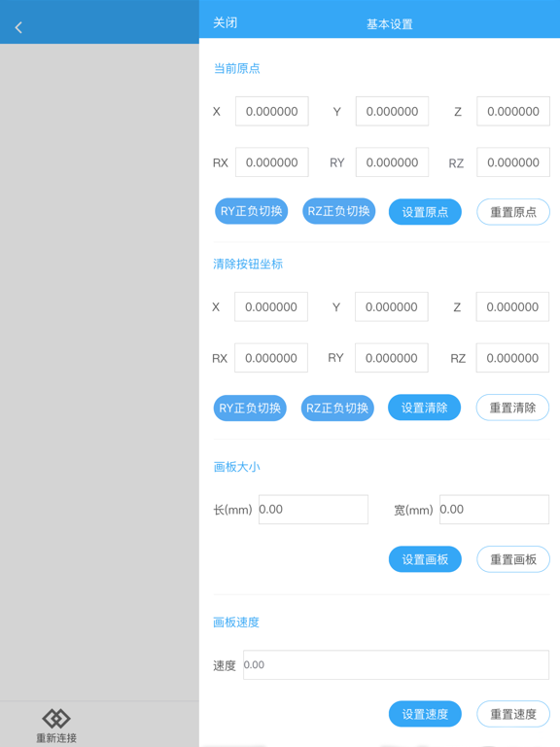The image size is (560, 747).
Task: Toggle RY正负切换 in 清除按钮坐标 section
Action: pos(250,408)
